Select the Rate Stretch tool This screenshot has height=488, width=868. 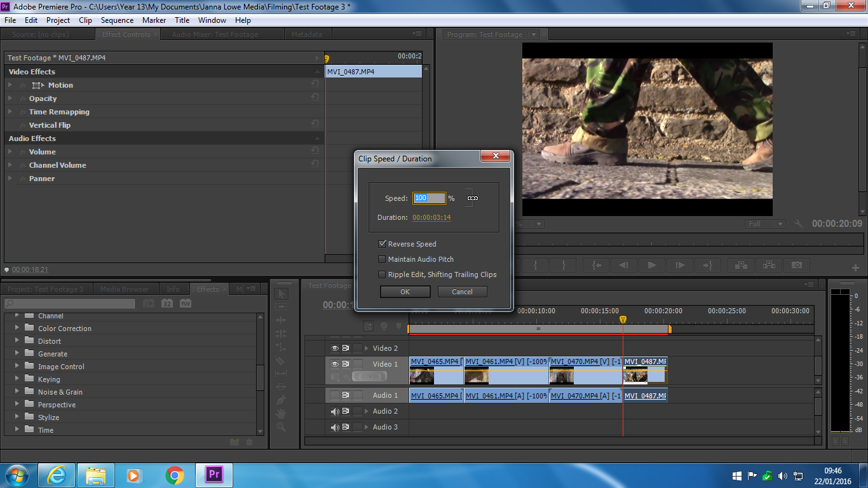coord(281,347)
